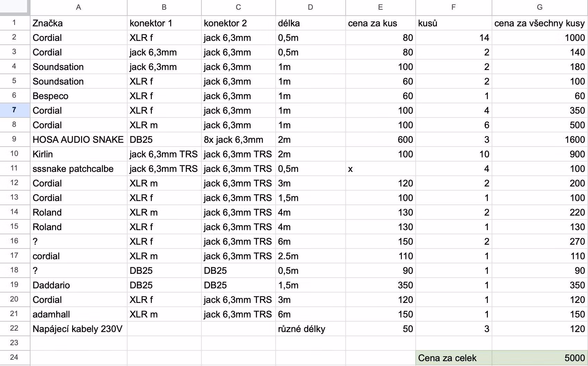The image size is (588, 366).
Task: Select column D header
Action: pyautogui.click(x=310, y=7)
